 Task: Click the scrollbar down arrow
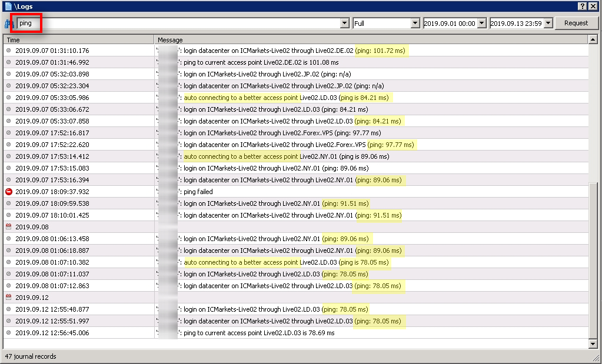(593, 344)
